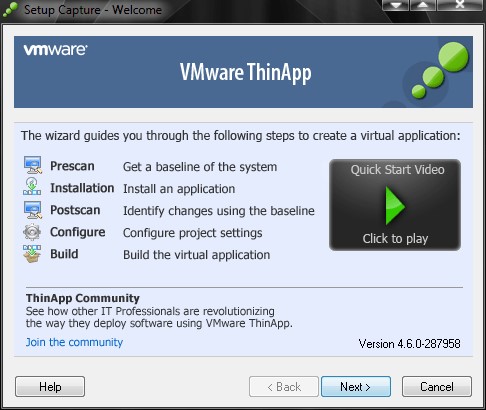Click the Installation step icon
The height and width of the screenshot is (410, 486).
click(32, 186)
